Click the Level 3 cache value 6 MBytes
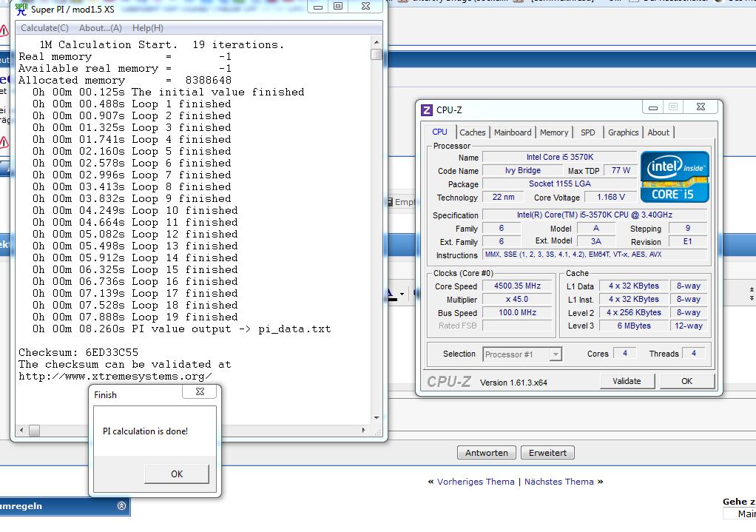Screen dimensions: 756x532 (x=633, y=326)
